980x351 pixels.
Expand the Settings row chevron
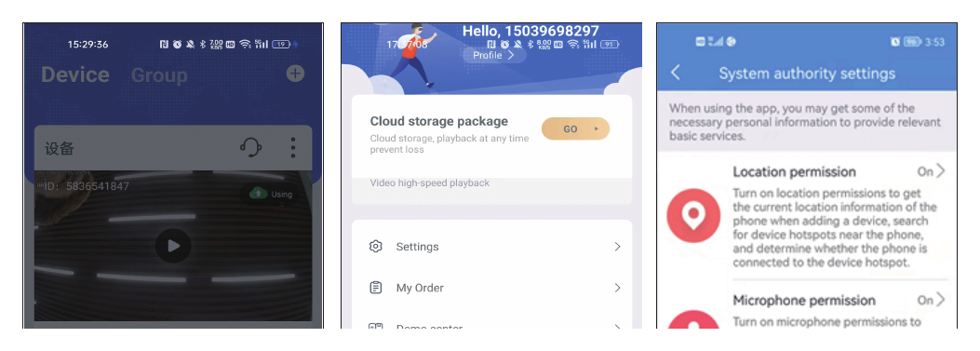tap(617, 247)
